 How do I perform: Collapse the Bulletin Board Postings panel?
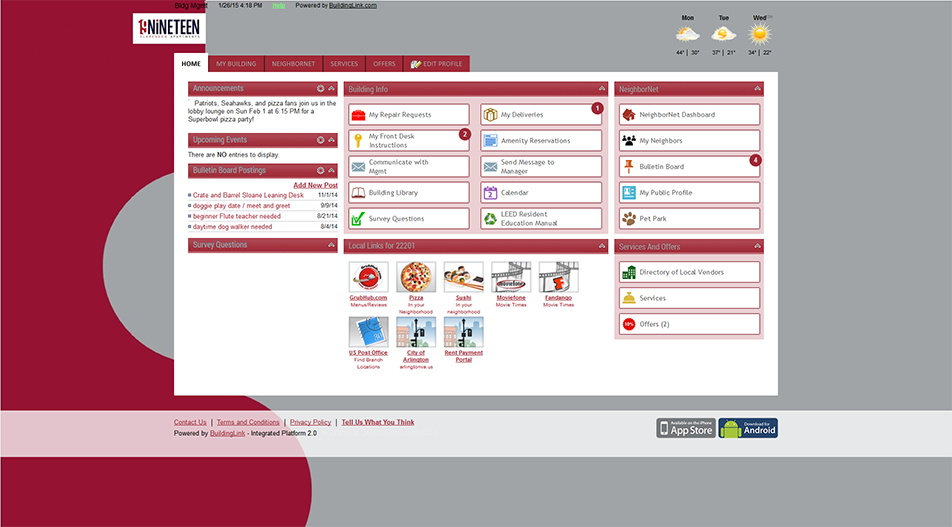(x=332, y=171)
